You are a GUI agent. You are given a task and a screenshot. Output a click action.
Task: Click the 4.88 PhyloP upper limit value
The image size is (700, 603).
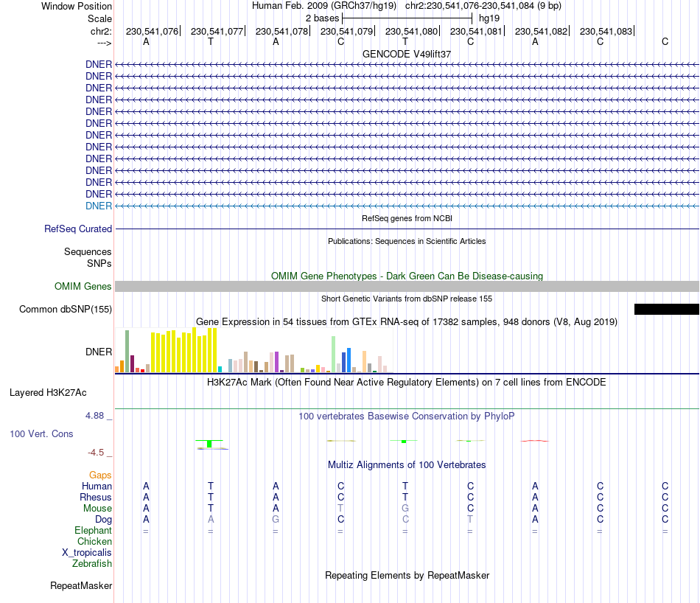(94, 416)
